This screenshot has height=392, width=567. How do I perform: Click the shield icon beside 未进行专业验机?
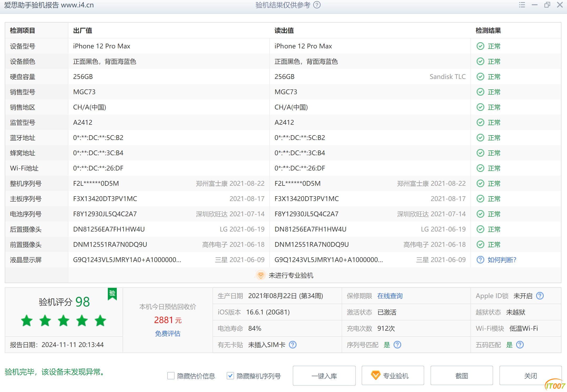[261, 275]
